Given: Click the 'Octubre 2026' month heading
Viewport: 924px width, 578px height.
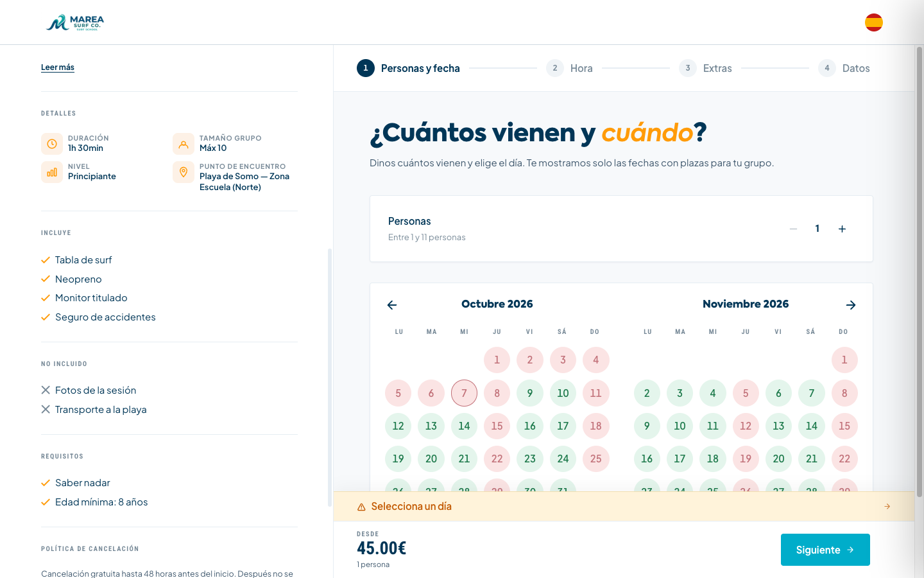Looking at the screenshot, I should (x=497, y=304).
